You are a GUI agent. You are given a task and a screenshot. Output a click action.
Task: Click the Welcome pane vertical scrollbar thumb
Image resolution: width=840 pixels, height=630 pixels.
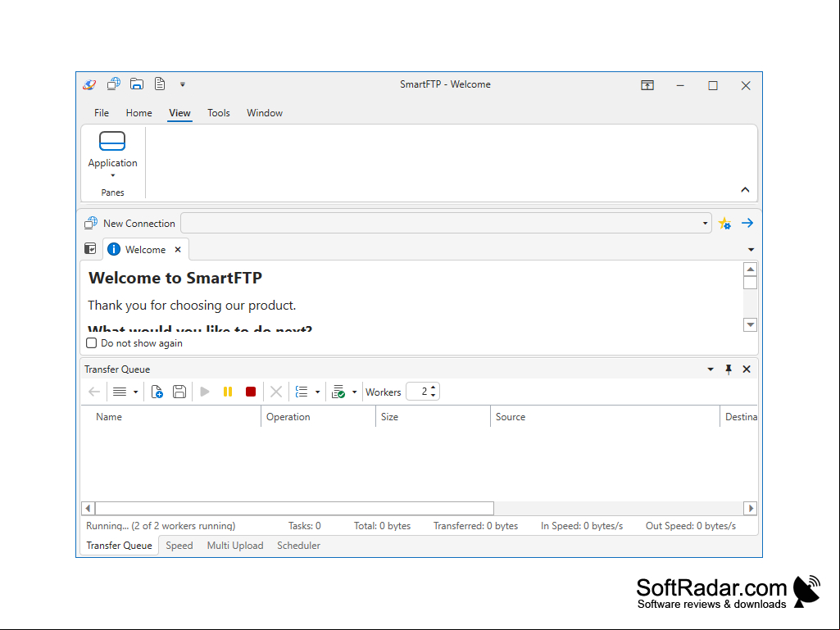[750, 283]
